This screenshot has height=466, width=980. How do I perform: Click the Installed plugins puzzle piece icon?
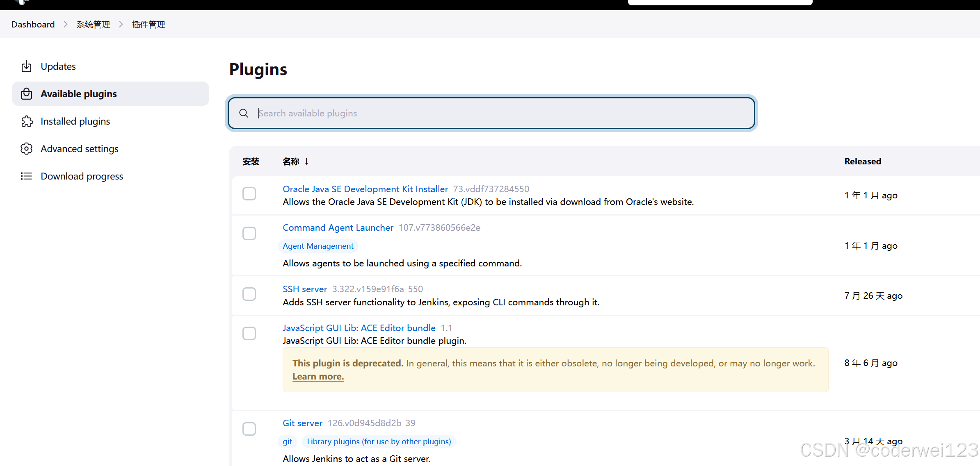pos(27,121)
